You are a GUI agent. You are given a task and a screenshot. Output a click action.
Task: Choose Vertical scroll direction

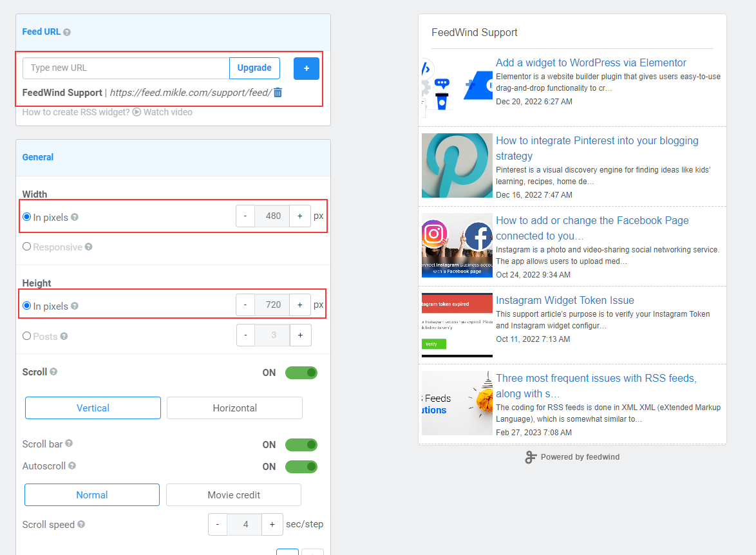point(93,408)
